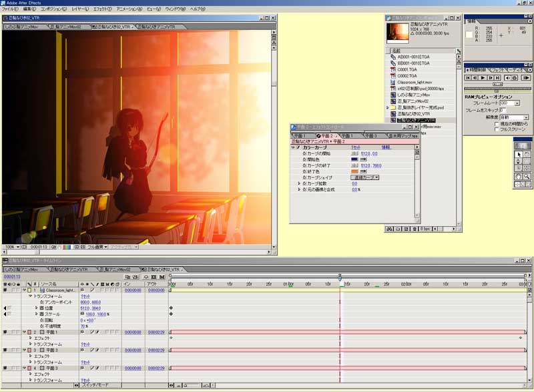Viewport: 534px width, 392px height.
Task: Select the Zoom magnifier tool in toolbox
Action: pos(527,177)
